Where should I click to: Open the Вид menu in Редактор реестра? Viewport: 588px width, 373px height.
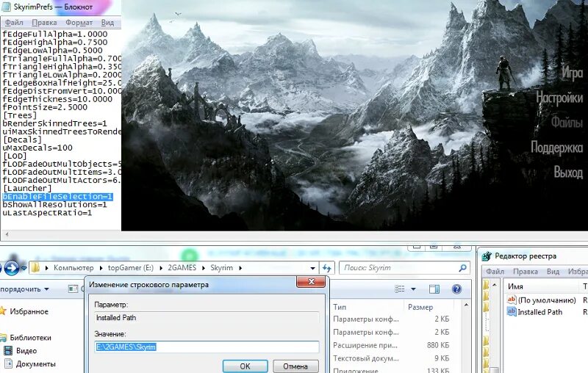[x=553, y=272]
